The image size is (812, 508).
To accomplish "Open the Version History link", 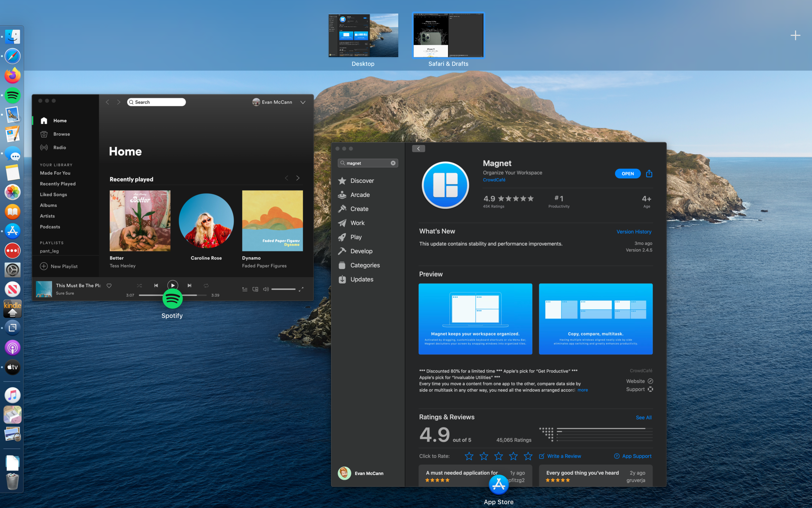I will (x=634, y=231).
